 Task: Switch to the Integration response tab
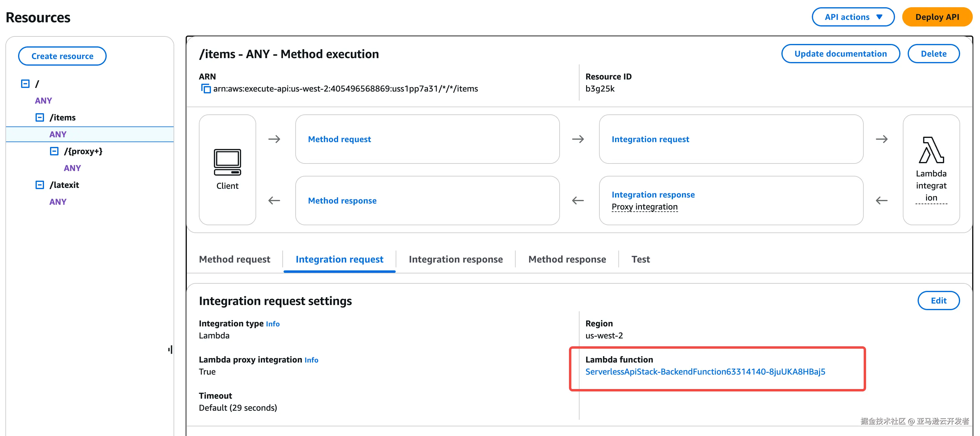(455, 259)
